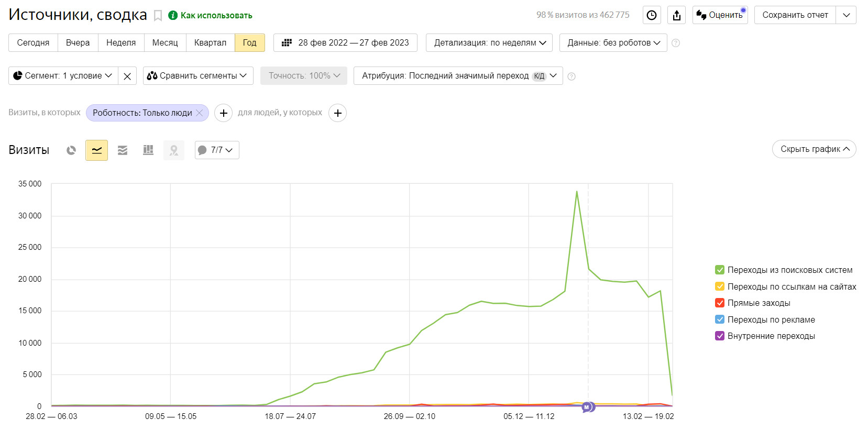Expand Атрибуция attribution model dropdown
Viewport: 868px width, 430px height.
(x=458, y=76)
